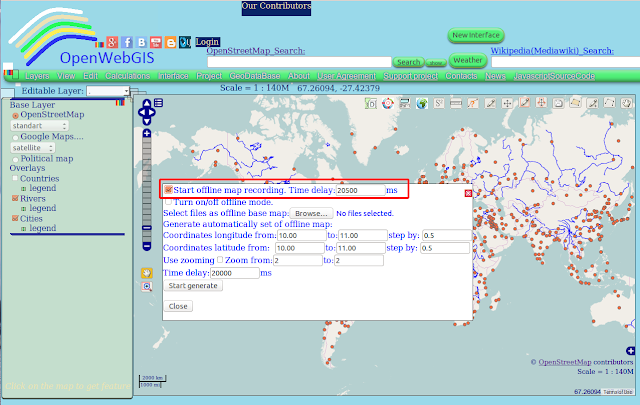Toggle Start offline map recording checkbox
640x405 pixels.
(x=169, y=190)
